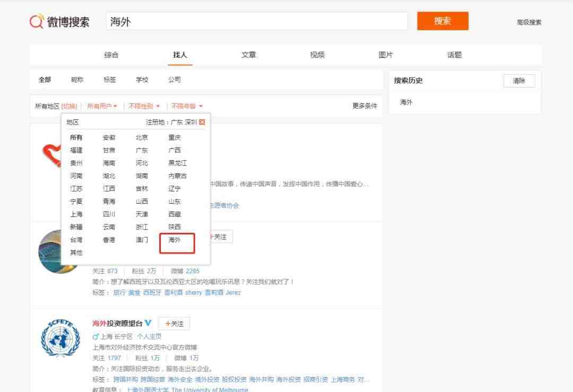Choose 其他 in the region list

[x=76, y=252]
